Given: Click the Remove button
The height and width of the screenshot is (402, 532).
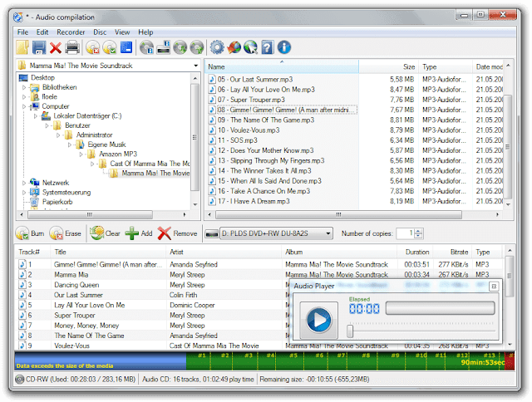Looking at the screenshot, I should (x=177, y=233).
